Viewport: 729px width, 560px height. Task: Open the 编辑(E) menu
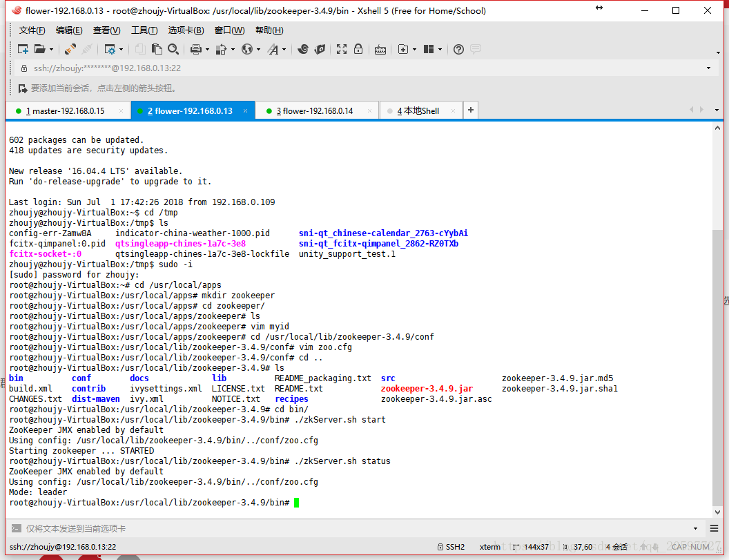coord(69,30)
